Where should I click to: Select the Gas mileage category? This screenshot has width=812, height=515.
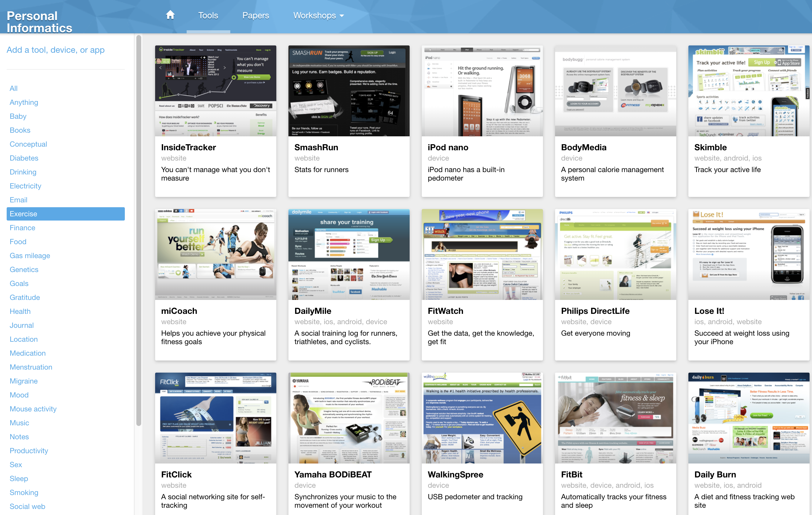[x=30, y=256]
